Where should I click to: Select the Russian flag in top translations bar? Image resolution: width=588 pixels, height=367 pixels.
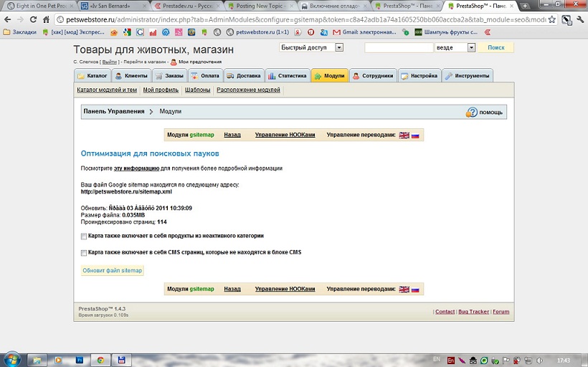[x=415, y=135]
